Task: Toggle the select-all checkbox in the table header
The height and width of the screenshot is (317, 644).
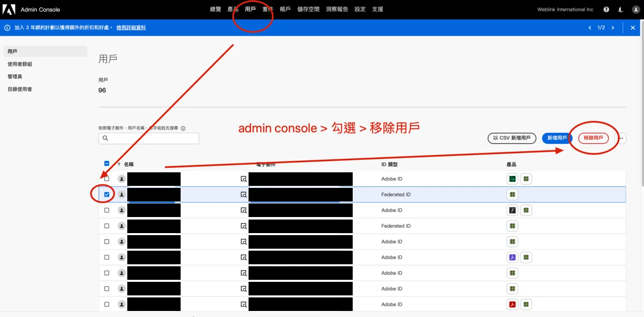Action: click(x=107, y=163)
